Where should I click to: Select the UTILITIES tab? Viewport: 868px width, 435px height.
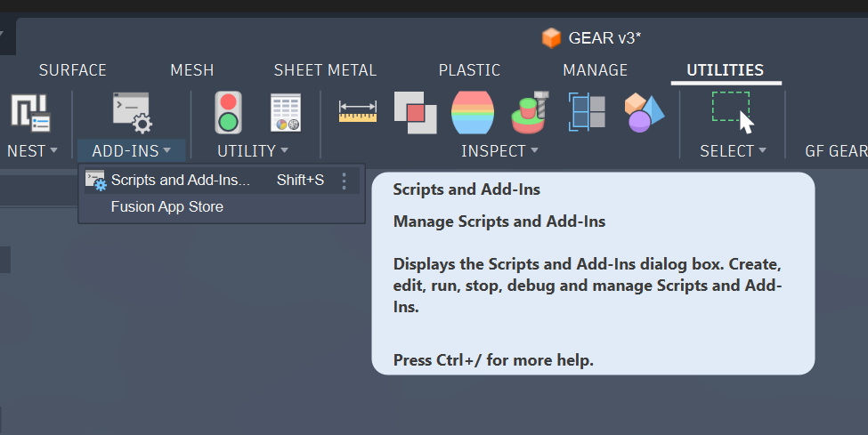tap(726, 70)
